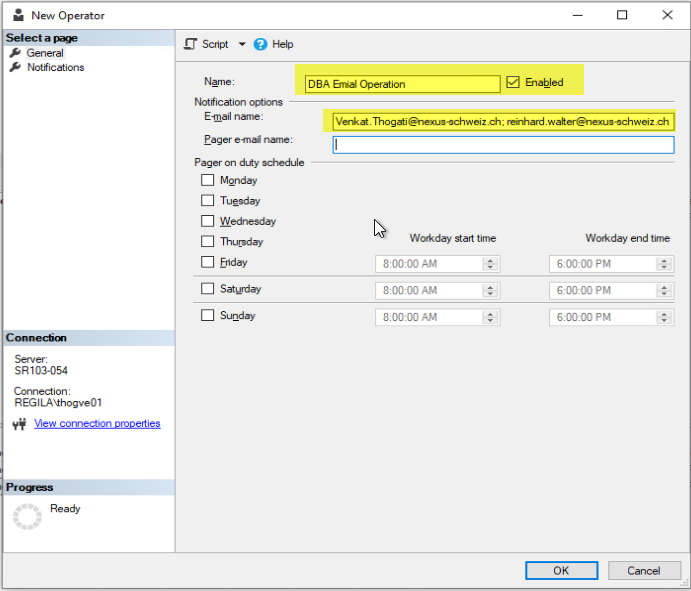Uncheck the Enabled checkbox
Screen dimensions: 691x591
point(514,82)
